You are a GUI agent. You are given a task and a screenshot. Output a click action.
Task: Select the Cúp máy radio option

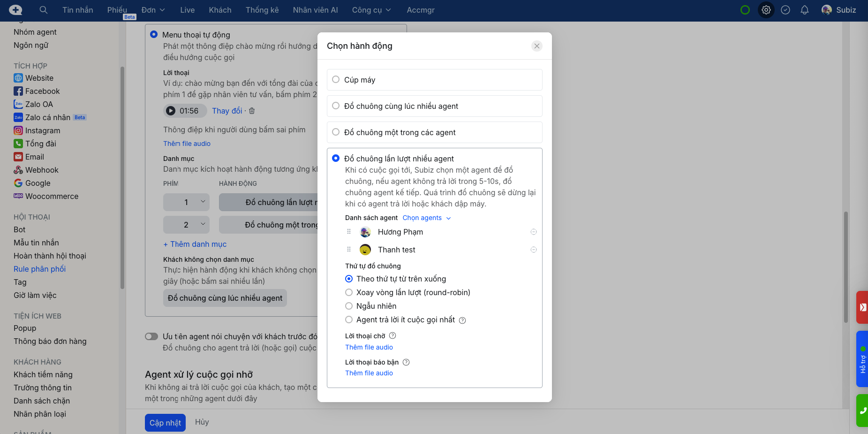click(336, 80)
